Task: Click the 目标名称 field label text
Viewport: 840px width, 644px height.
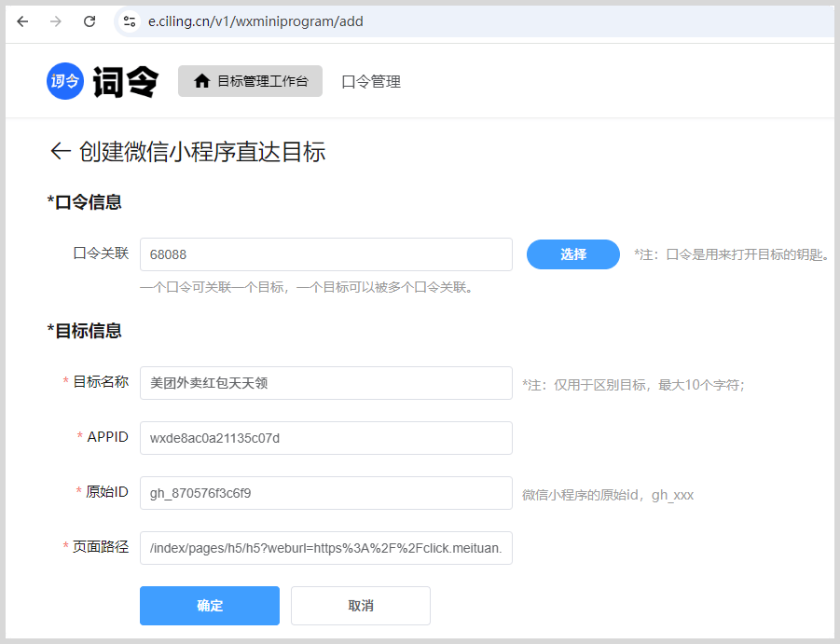Action: click(x=101, y=382)
